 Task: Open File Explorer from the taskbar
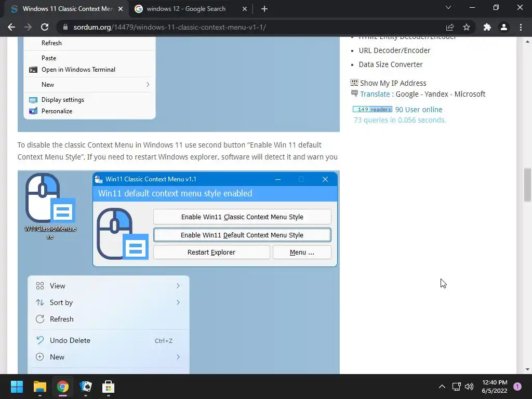pyautogui.click(x=39, y=387)
